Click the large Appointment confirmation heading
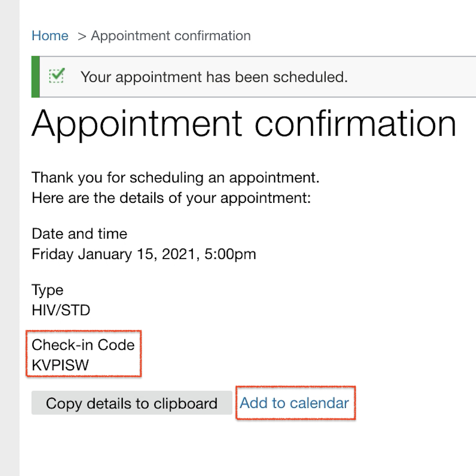This screenshot has width=476, height=476. (x=244, y=124)
